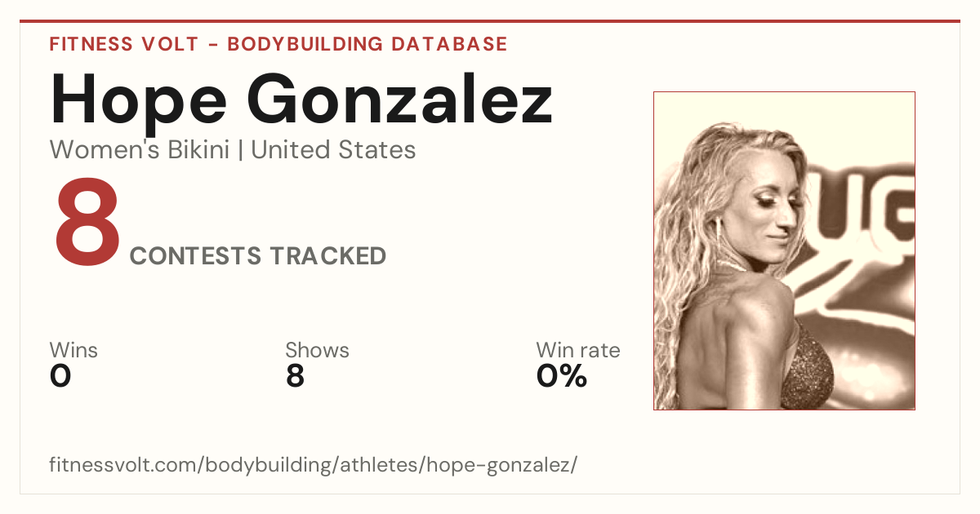Screen dimensions: 980x514
Task: Click the CONTESTS TRACKED label
Action: [258, 256]
